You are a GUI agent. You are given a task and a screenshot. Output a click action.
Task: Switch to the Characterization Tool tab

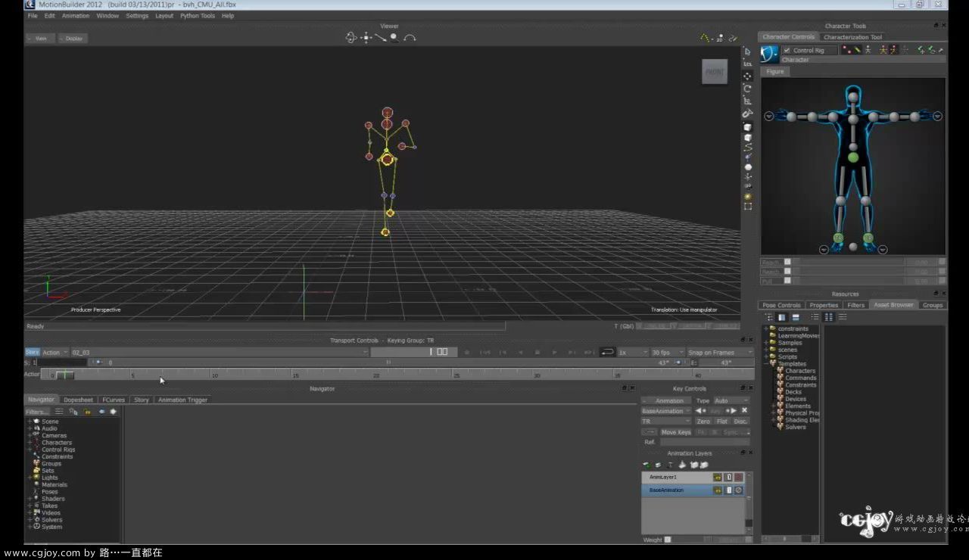pyautogui.click(x=852, y=37)
